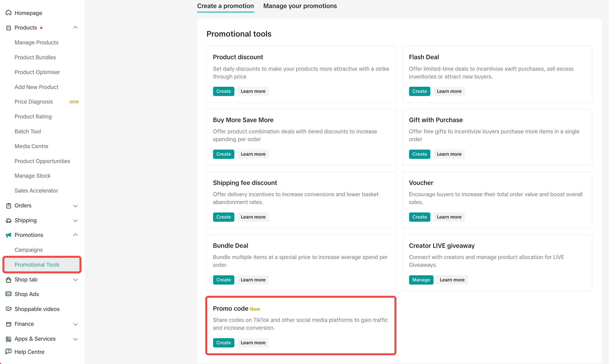Expand the Orders section chevron
This screenshot has height=364, width=609.
76,206
